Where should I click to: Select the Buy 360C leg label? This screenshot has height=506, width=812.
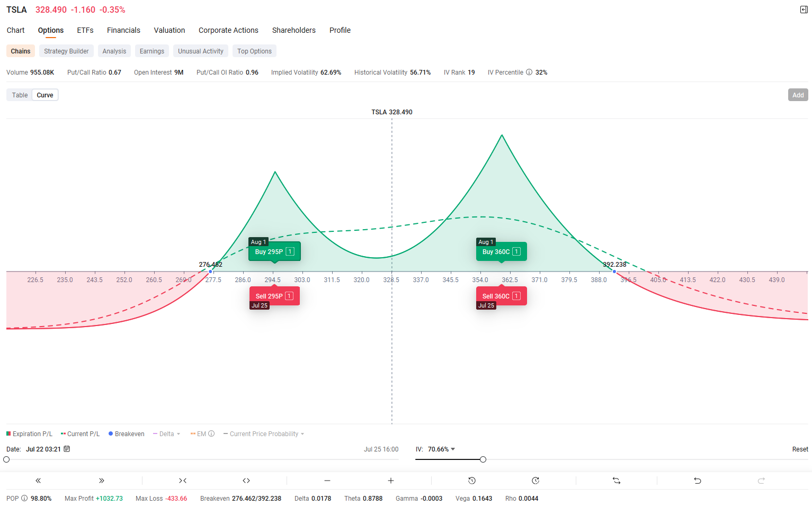(502, 252)
